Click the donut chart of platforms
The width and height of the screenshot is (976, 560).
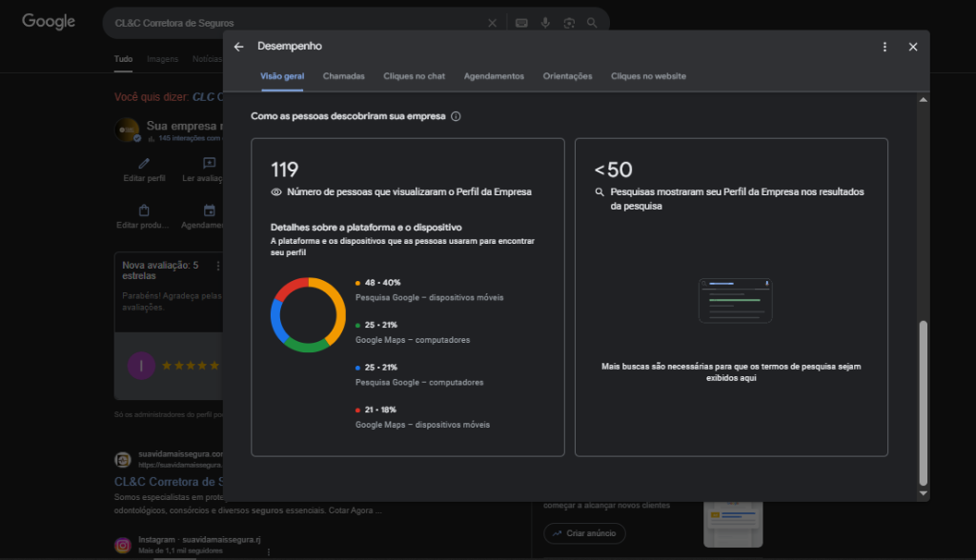pyautogui.click(x=308, y=315)
